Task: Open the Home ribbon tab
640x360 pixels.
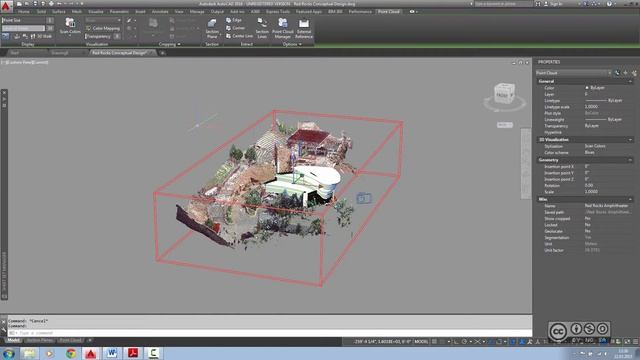Action: click(x=24, y=12)
